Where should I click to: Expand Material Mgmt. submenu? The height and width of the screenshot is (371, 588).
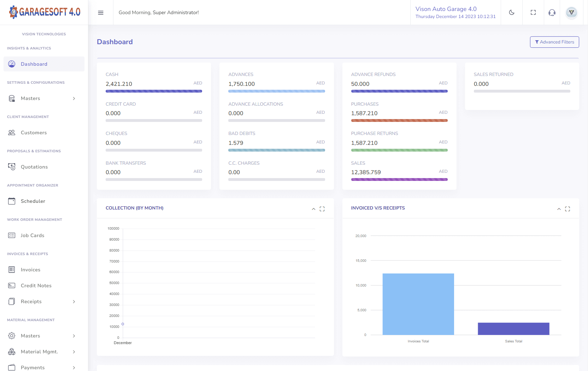pos(42,352)
